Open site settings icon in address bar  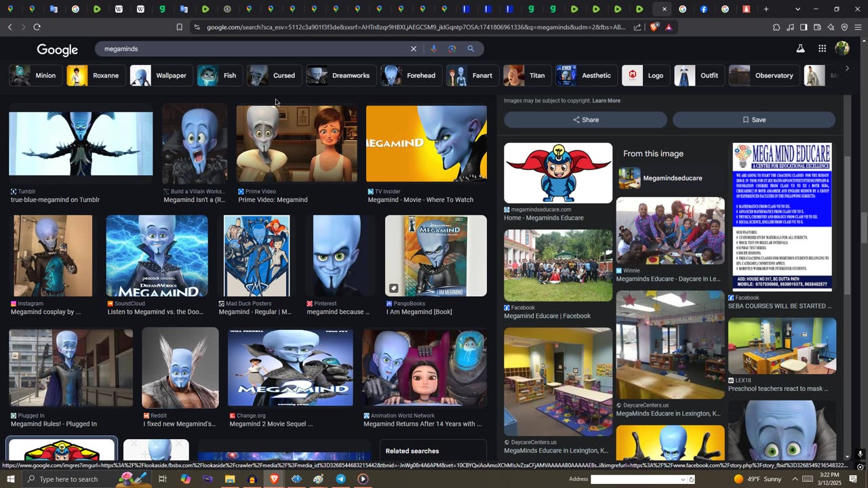197,27
